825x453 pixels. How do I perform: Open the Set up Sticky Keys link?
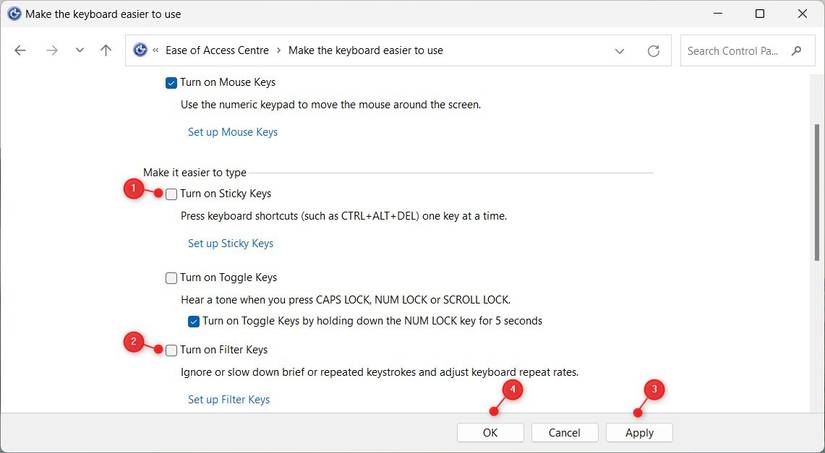tap(230, 243)
